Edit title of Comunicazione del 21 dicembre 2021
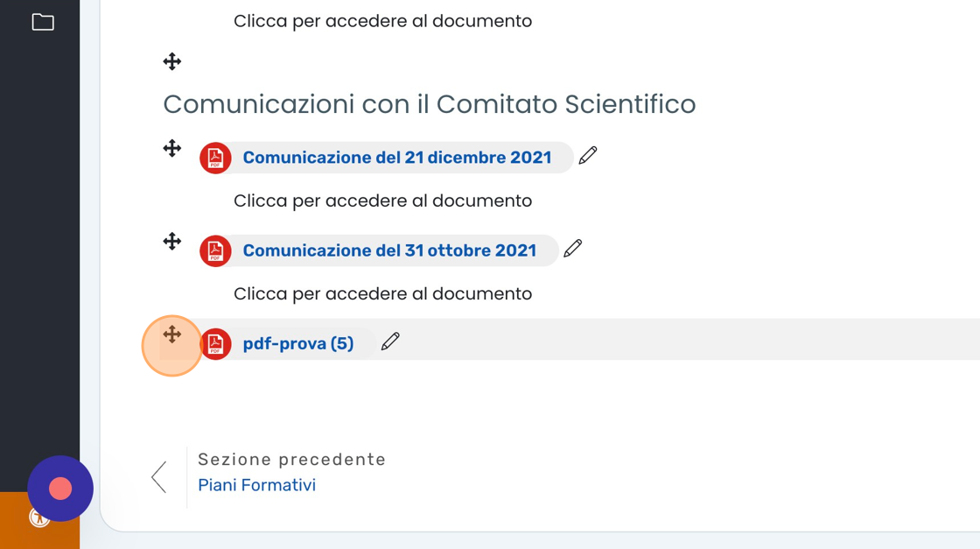The width and height of the screenshot is (980, 549). click(x=588, y=156)
